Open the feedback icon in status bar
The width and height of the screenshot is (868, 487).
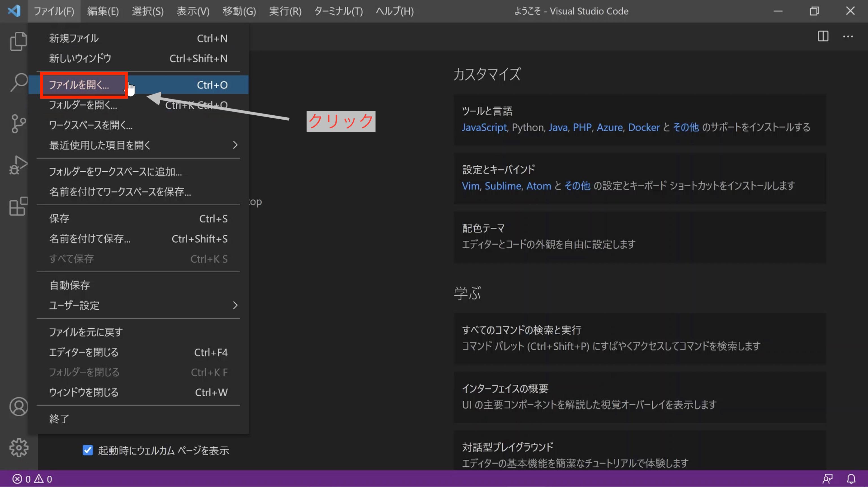coord(828,479)
